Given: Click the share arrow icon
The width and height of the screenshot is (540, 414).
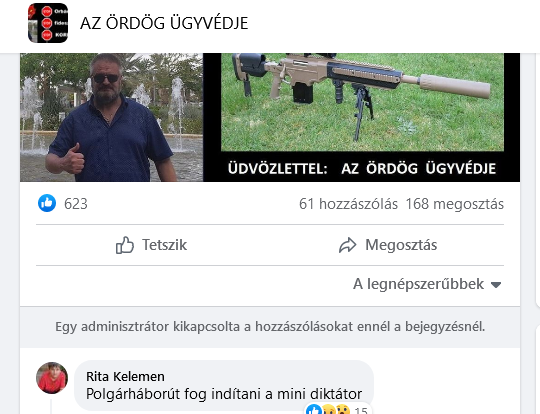Looking at the screenshot, I should 347,245.
